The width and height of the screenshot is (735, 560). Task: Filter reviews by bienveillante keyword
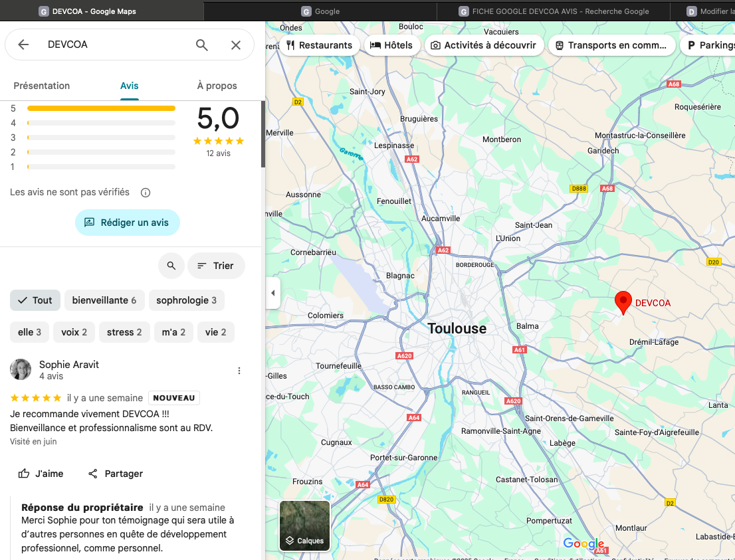(104, 300)
